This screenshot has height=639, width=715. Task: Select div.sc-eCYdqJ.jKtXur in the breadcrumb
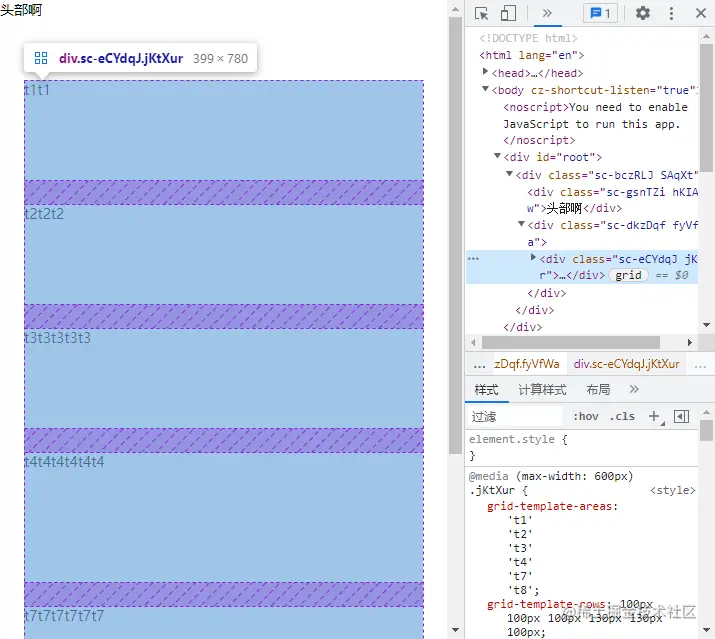627,364
